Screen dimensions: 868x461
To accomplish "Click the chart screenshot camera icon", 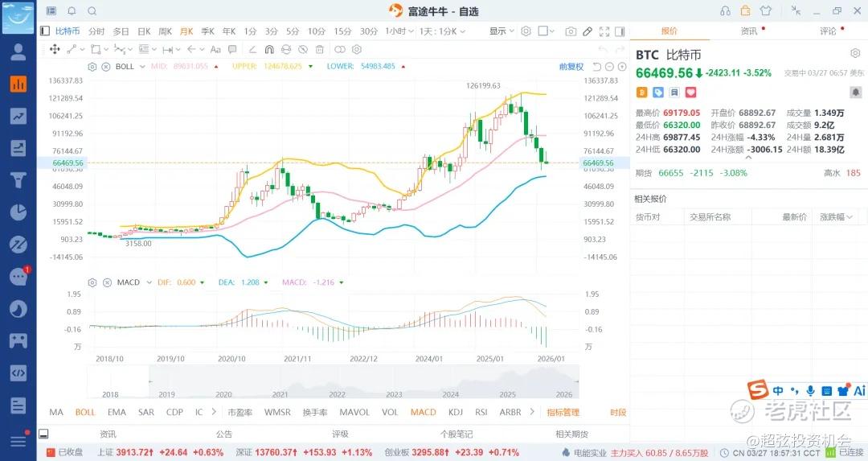I will click(571, 31).
